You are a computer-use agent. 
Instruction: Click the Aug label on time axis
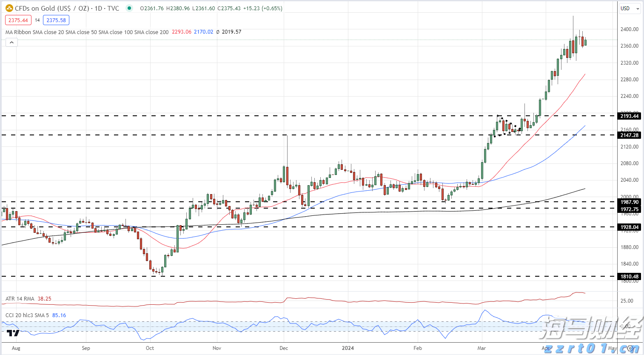coord(16,348)
